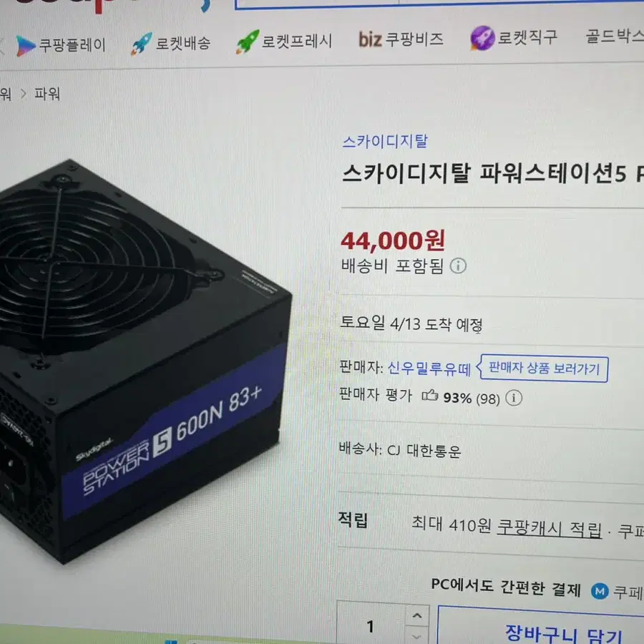Click the 판매자 상품 보러가기 button
Screen dimensions: 644x644
point(544,369)
